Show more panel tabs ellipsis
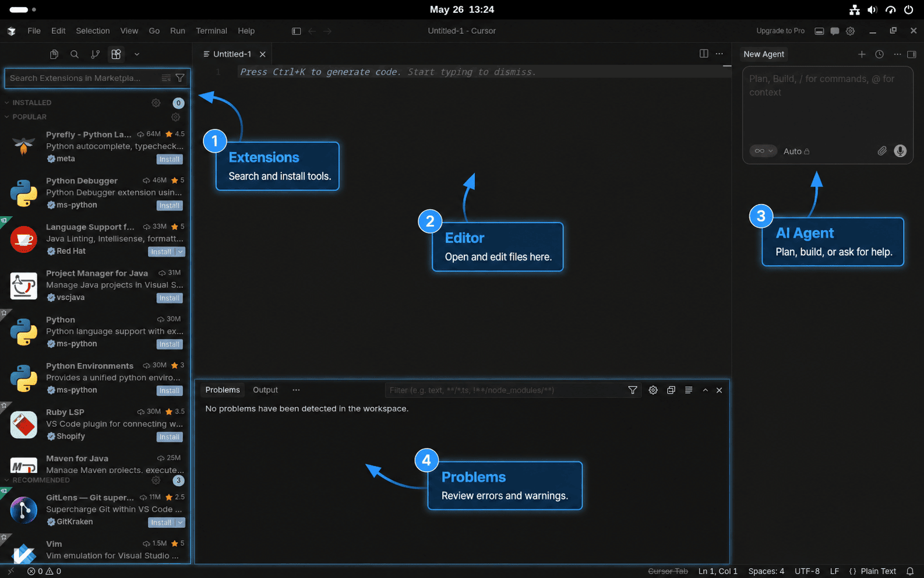The width and height of the screenshot is (924, 578). pos(296,390)
